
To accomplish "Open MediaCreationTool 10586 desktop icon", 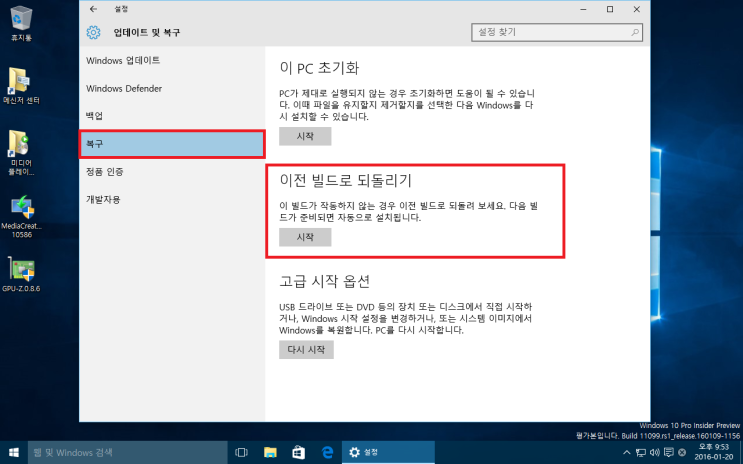I will click(21, 217).
